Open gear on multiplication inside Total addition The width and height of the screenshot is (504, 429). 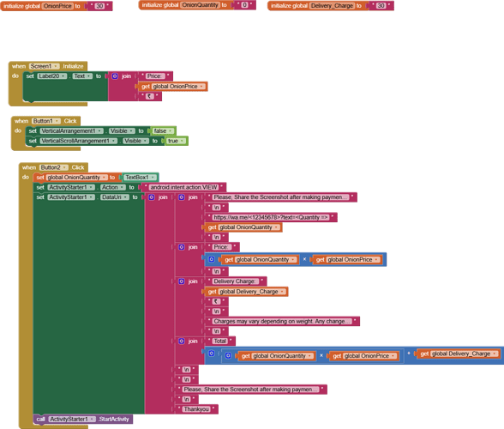[228, 355]
